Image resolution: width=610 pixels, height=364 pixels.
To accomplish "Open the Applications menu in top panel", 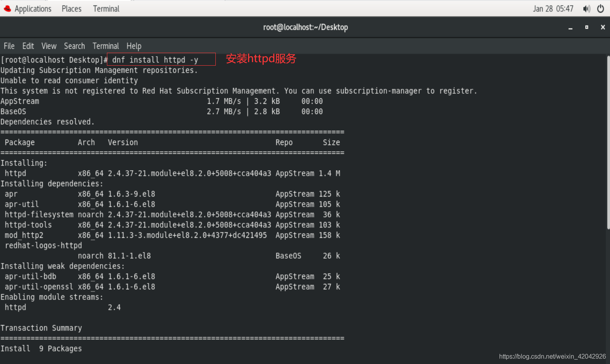I will click(x=33, y=9).
